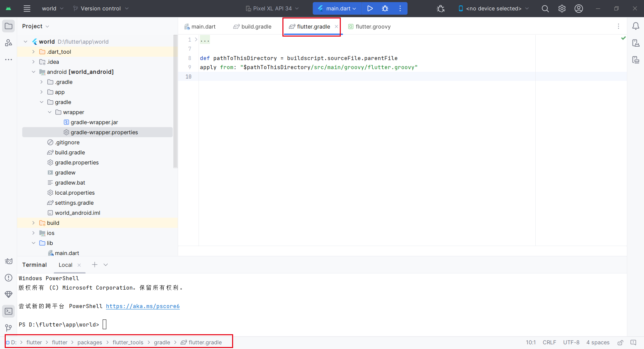Click the green inspection checkmark
The image size is (644, 349).
623,38
